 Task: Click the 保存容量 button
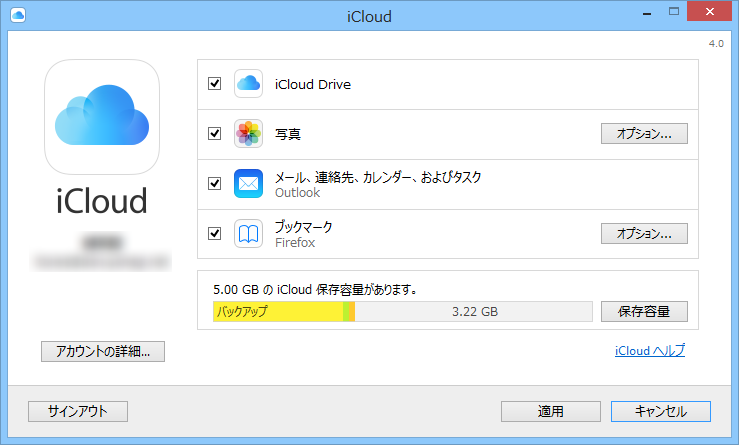644,312
